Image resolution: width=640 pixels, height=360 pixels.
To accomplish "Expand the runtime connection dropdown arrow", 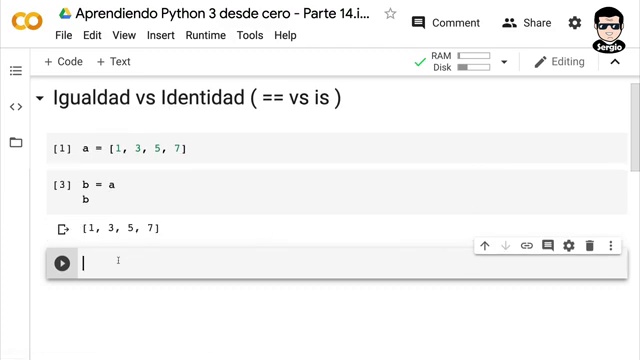I will coord(504,62).
